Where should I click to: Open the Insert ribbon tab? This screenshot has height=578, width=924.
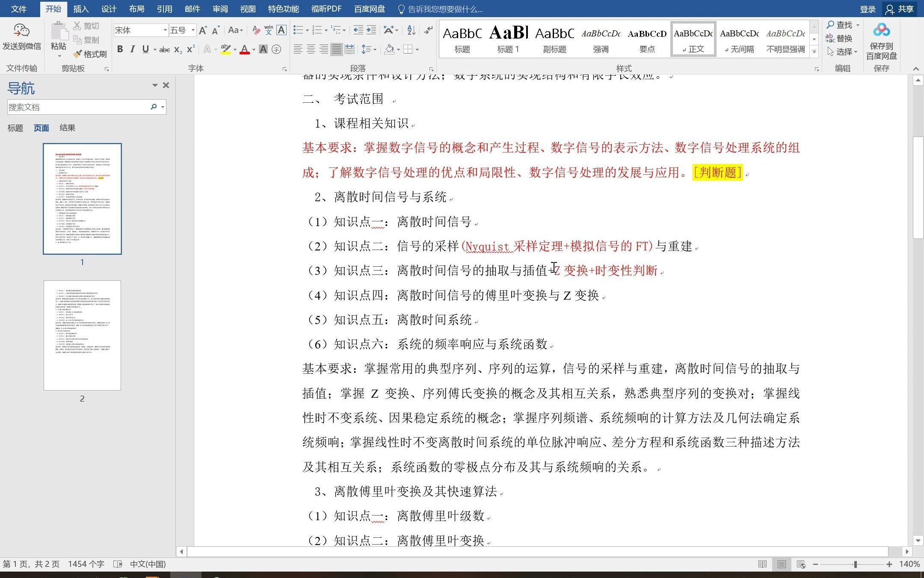tap(80, 9)
